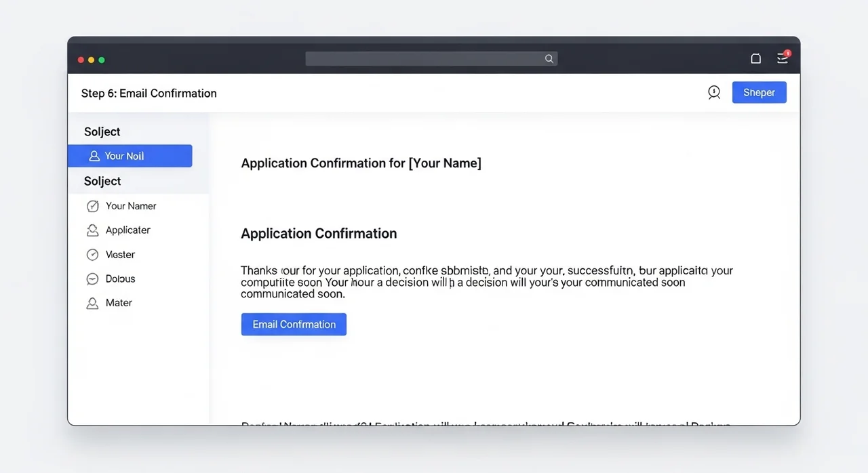Click the Application Confirmation for [Your Name] line
The height and width of the screenshot is (473, 868).
[361, 163]
